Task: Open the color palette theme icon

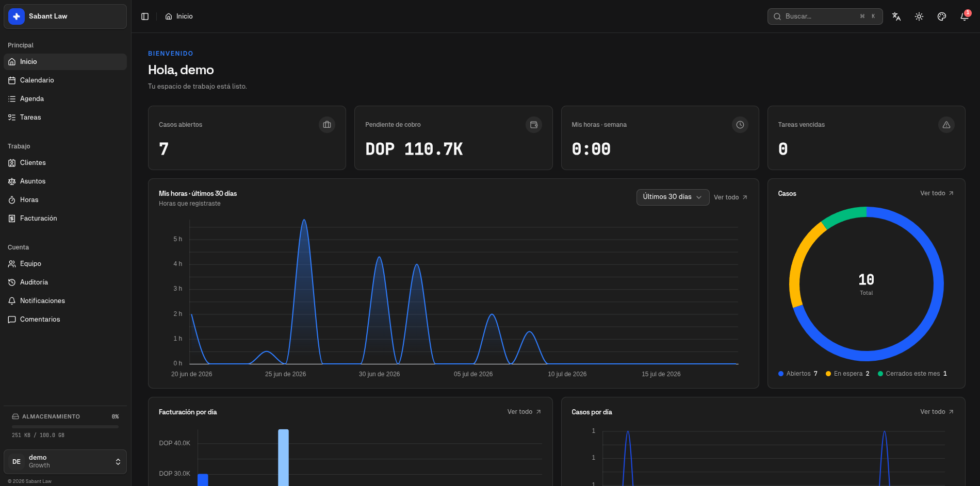Action: click(942, 16)
